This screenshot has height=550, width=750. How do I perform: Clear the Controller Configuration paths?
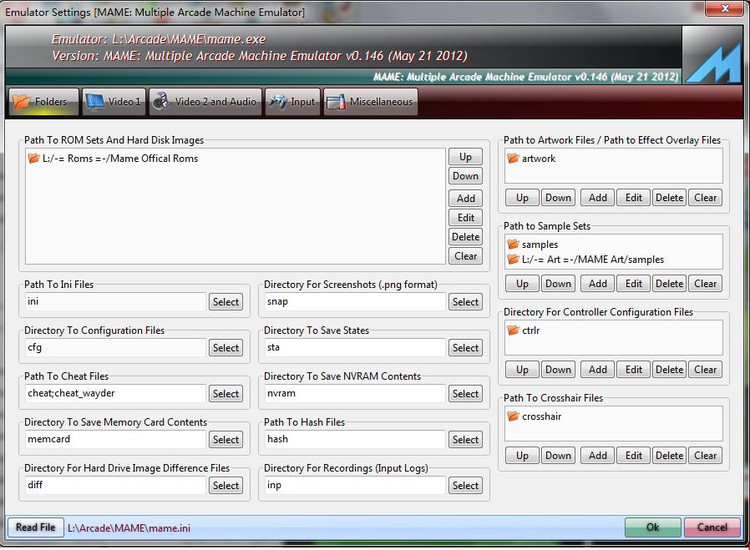pos(705,370)
